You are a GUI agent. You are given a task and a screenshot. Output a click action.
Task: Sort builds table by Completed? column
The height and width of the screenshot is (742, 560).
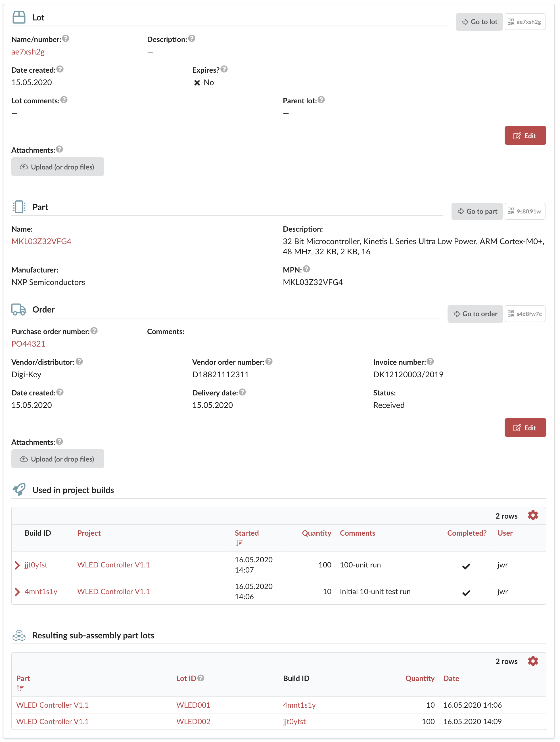[x=466, y=533]
